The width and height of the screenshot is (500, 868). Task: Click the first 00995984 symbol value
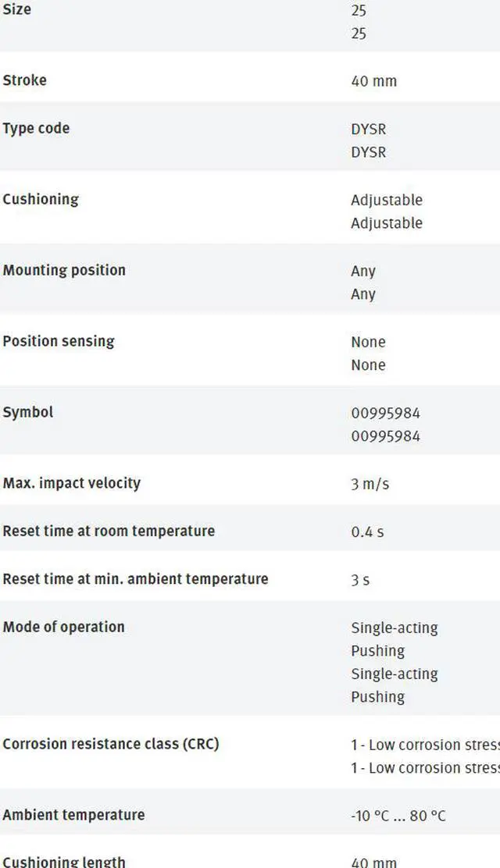click(385, 413)
